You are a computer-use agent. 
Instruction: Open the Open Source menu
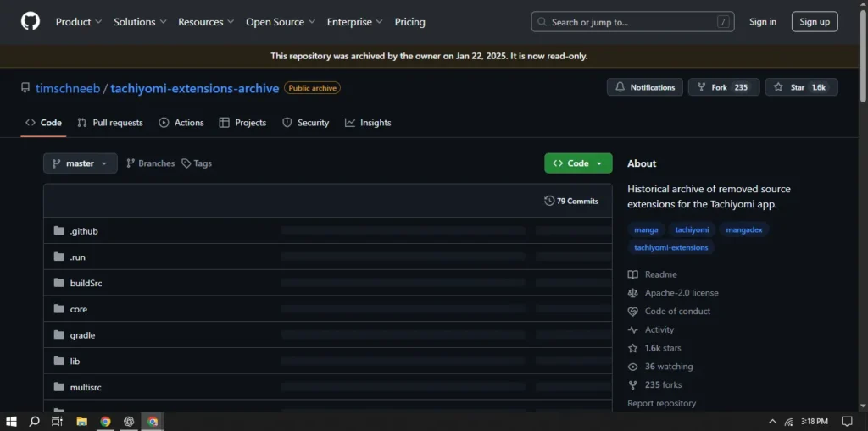click(280, 22)
